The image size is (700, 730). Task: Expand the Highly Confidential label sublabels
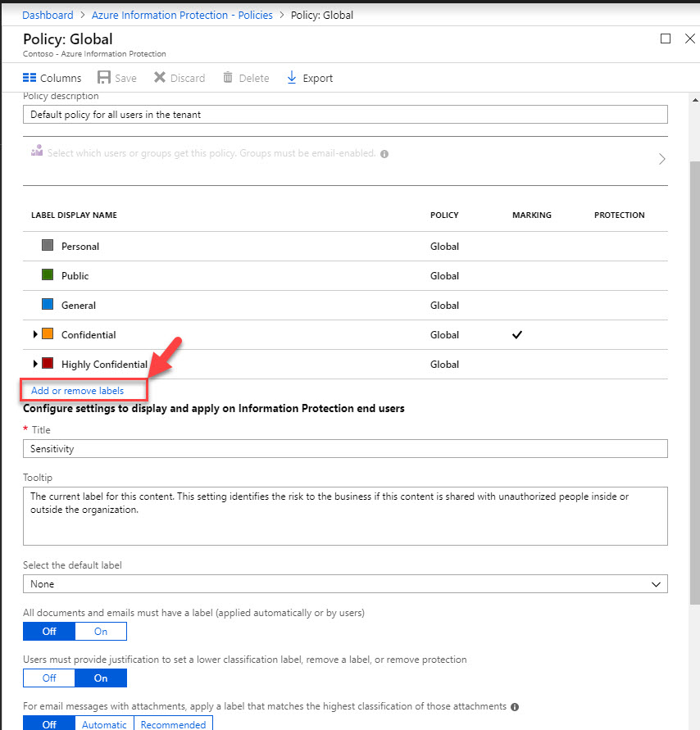pos(35,364)
